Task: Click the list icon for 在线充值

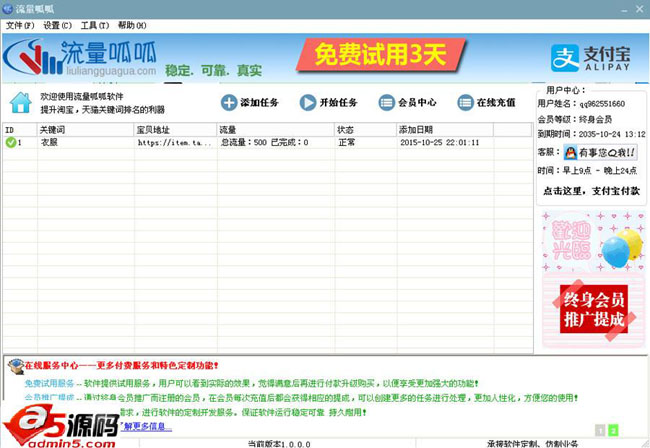Action: [466, 102]
